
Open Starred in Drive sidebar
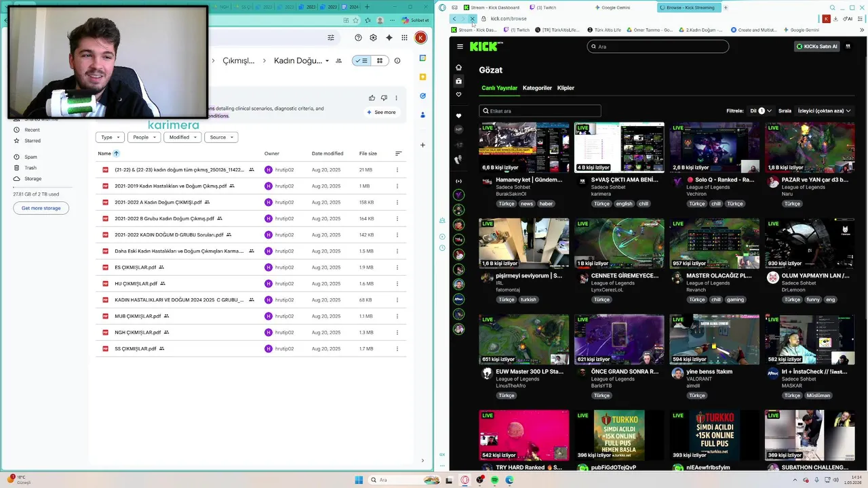click(33, 140)
